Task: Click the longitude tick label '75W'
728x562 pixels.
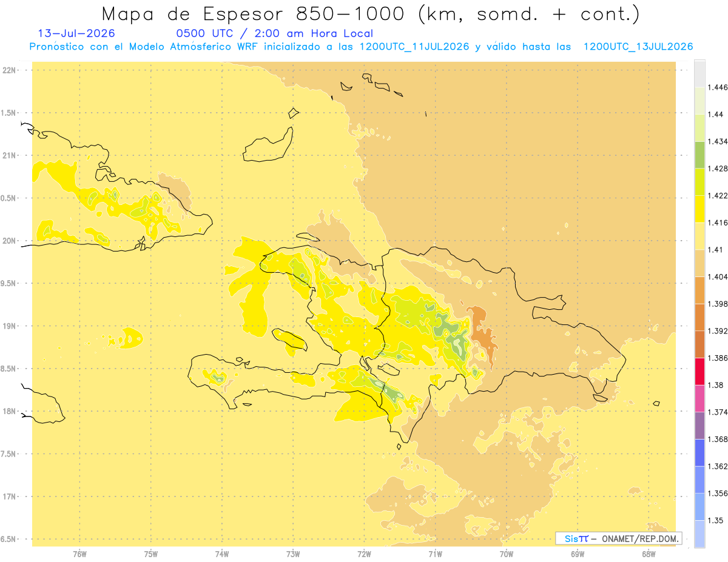Action: tap(150, 554)
